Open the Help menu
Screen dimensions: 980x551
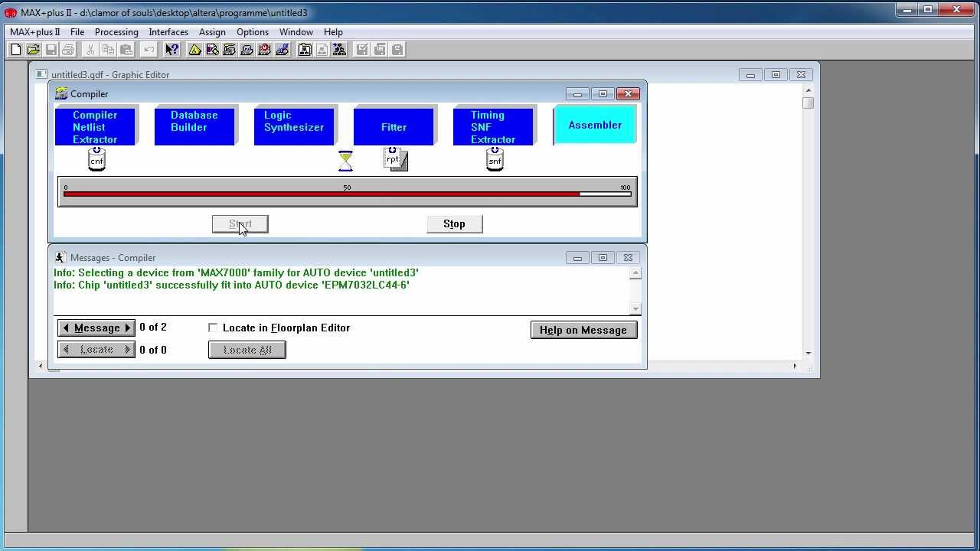coord(333,32)
